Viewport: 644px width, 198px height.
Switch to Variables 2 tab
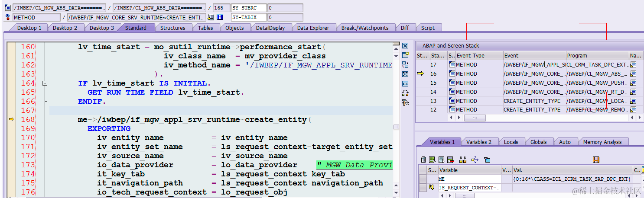[479, 142]
